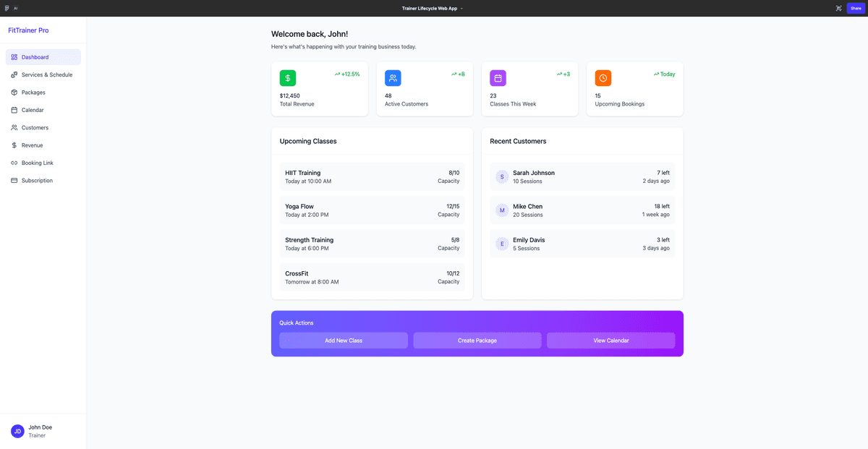The width and height of the screenshot is (868, 449).
Task: Click the Revenue dollar icon in the sidebar
Action: tap(14, 145)
